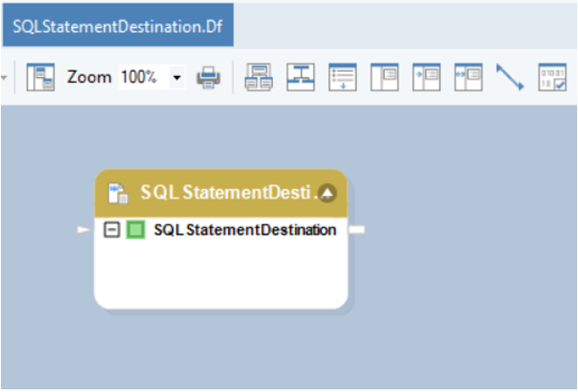Click the panel icon with right arrow
This screenshot has height=392, width=578.
tap(426, 78)
